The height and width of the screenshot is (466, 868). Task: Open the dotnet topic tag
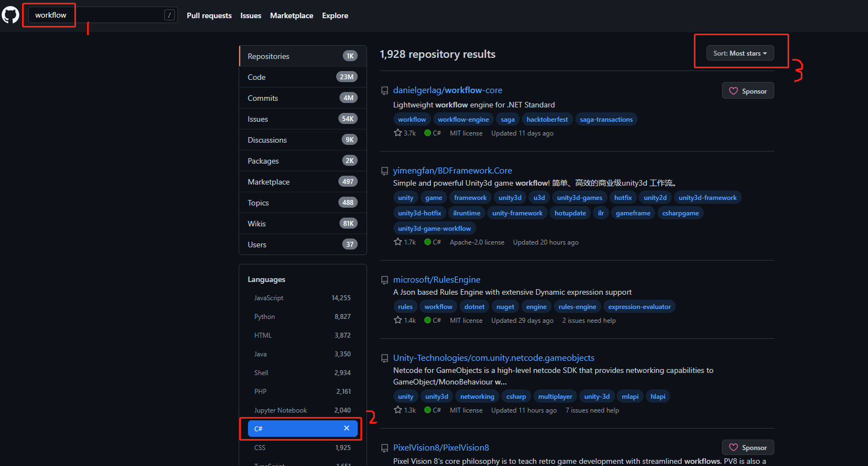click(x=474, y=307)
